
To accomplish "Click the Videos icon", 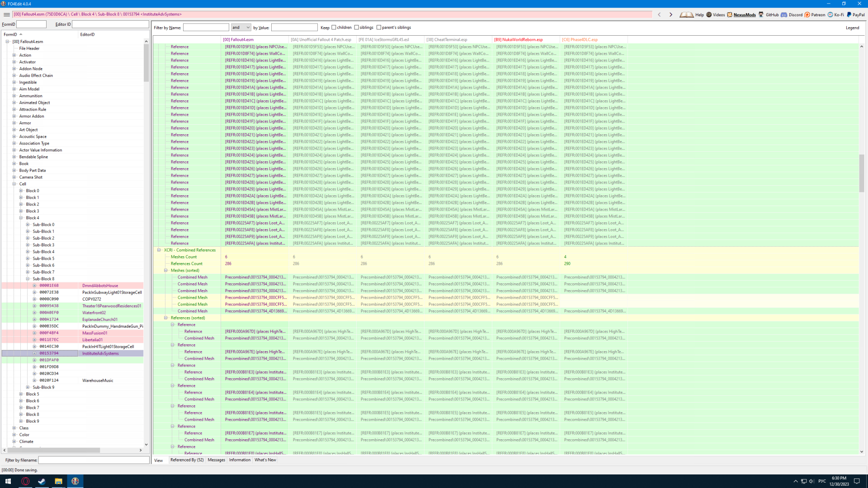I will click(x=709, y=14).
